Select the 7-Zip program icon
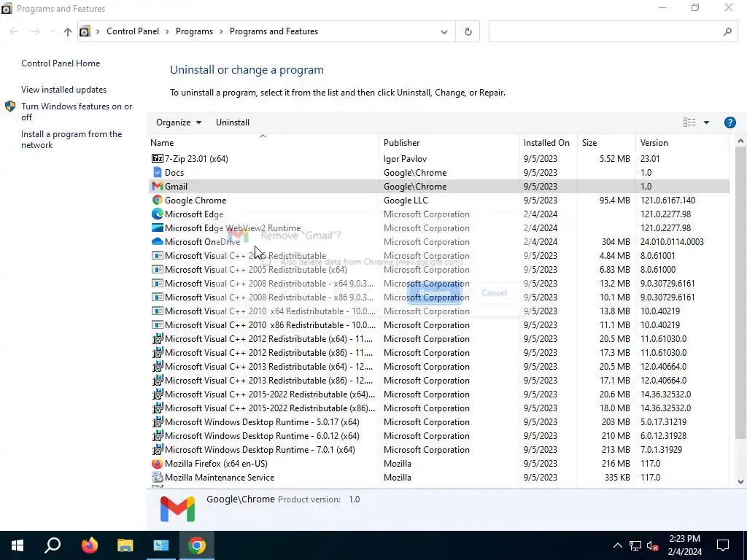This screenshot has width=747, height=560. (158, 158)
